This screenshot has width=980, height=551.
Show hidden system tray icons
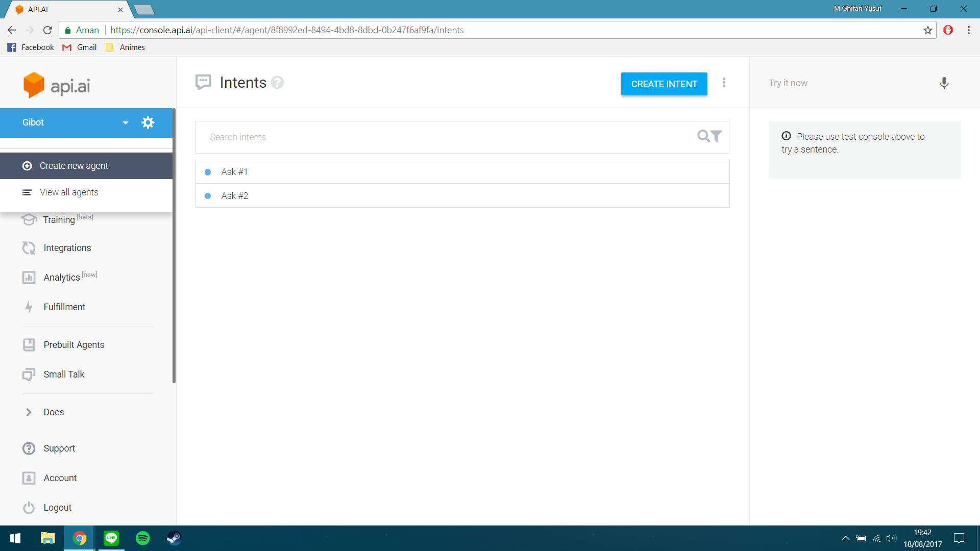coord(845,538)
